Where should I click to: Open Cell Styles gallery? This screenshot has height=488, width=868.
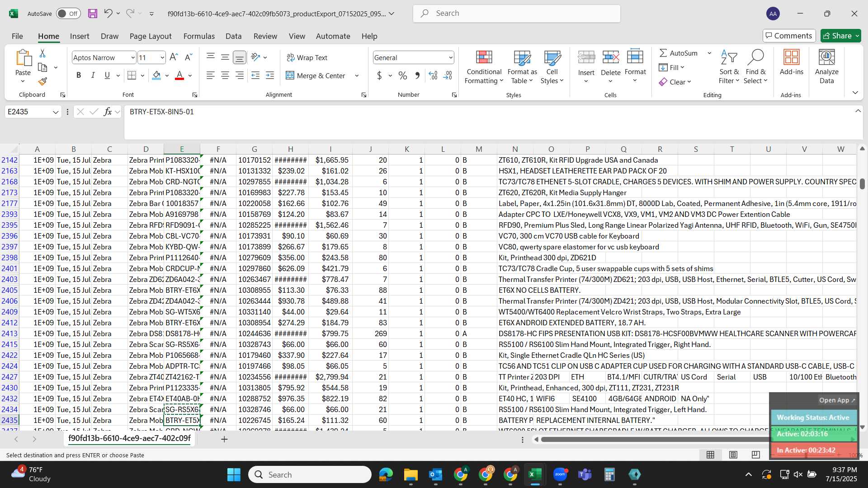(x=552, y=67)
